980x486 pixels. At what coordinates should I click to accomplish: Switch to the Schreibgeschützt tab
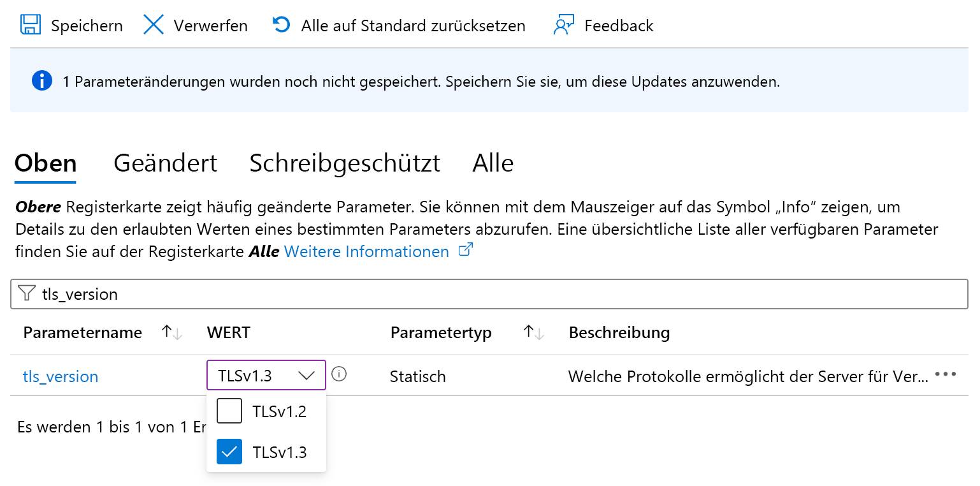[344, 163]
